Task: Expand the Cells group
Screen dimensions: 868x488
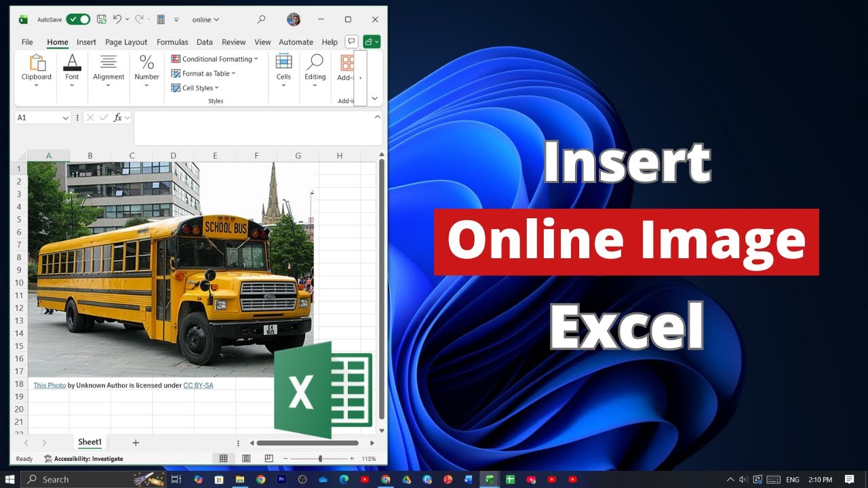Action: 283,70
